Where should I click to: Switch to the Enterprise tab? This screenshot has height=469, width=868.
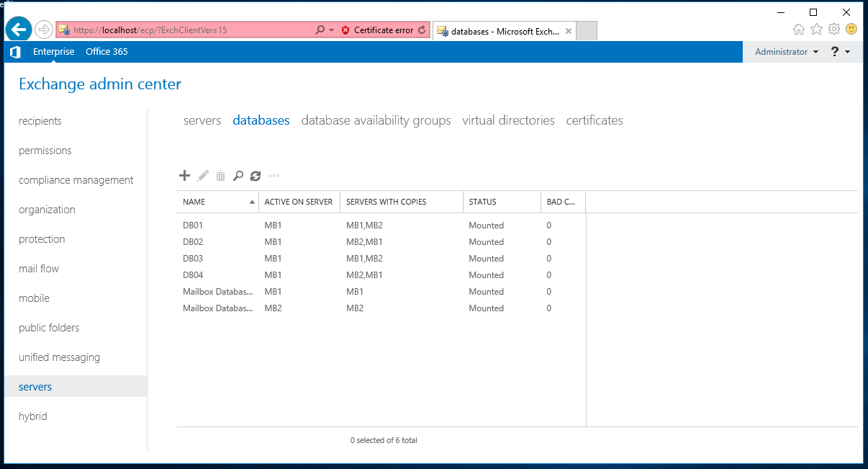(53, 52)
